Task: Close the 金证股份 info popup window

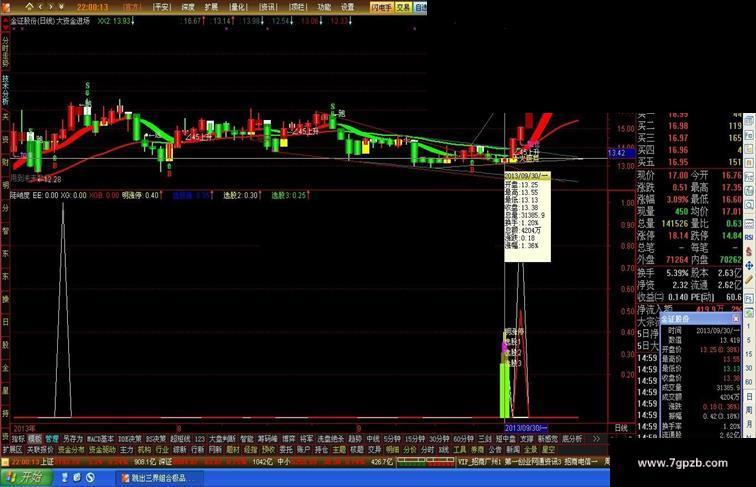Action: point(736,319)
